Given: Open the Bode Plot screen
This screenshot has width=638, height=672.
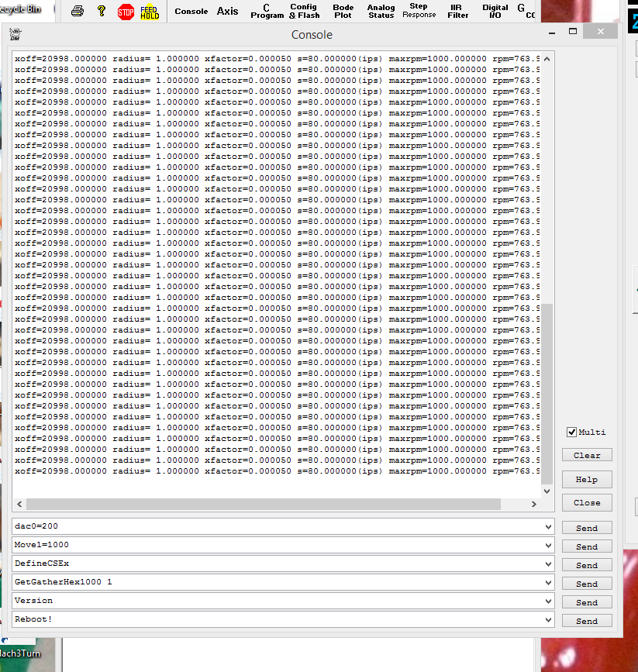Looking at the screenshot, I should pos(343,11).
